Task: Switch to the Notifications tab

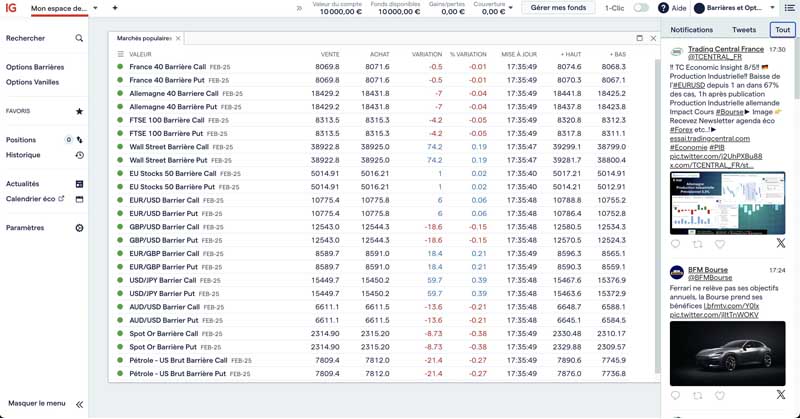Action: 691,30
